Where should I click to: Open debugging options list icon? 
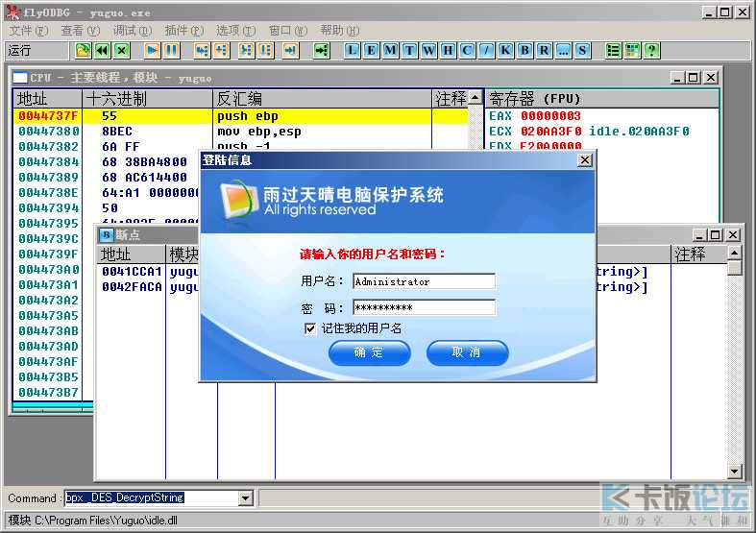coord(613,50)
